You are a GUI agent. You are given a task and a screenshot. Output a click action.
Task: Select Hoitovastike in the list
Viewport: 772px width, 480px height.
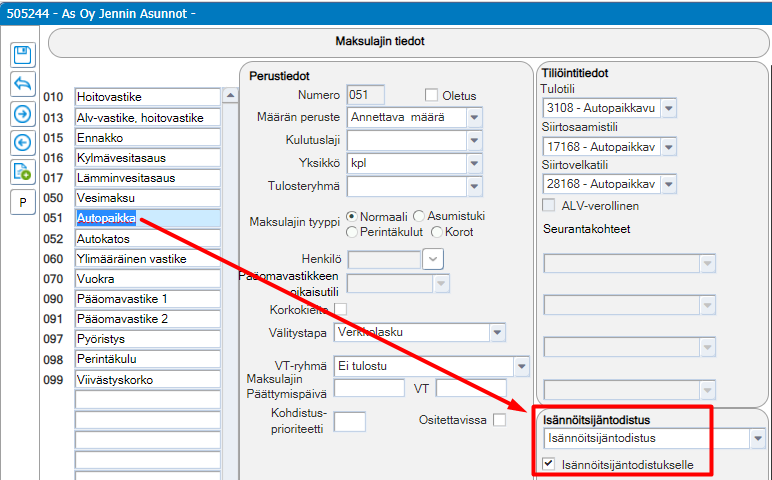(x=147, y=97)
